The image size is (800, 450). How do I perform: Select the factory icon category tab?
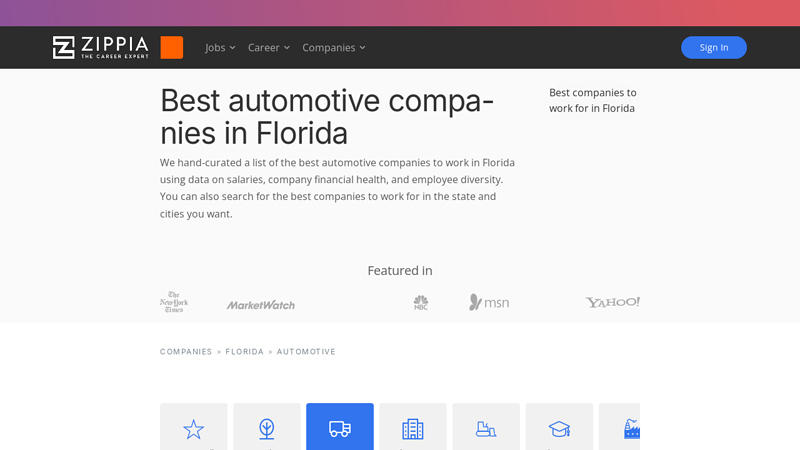[x=619, y=427]
